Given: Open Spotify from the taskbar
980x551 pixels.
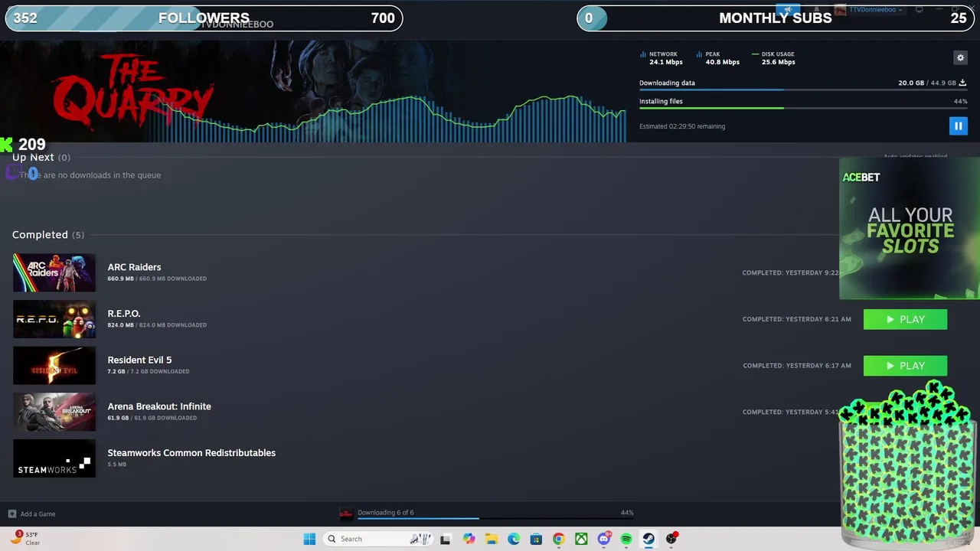Looking at the screenshot, I should (626, 539).
